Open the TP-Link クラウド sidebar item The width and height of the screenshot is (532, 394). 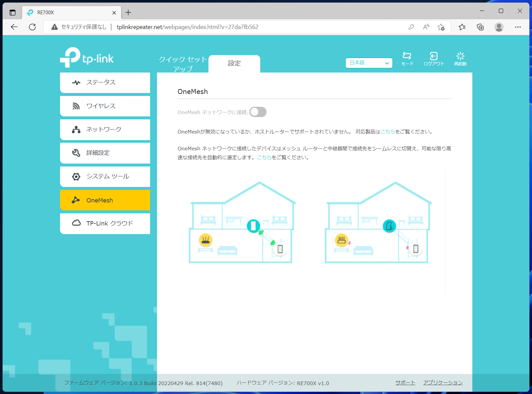[x=105, y=224]
